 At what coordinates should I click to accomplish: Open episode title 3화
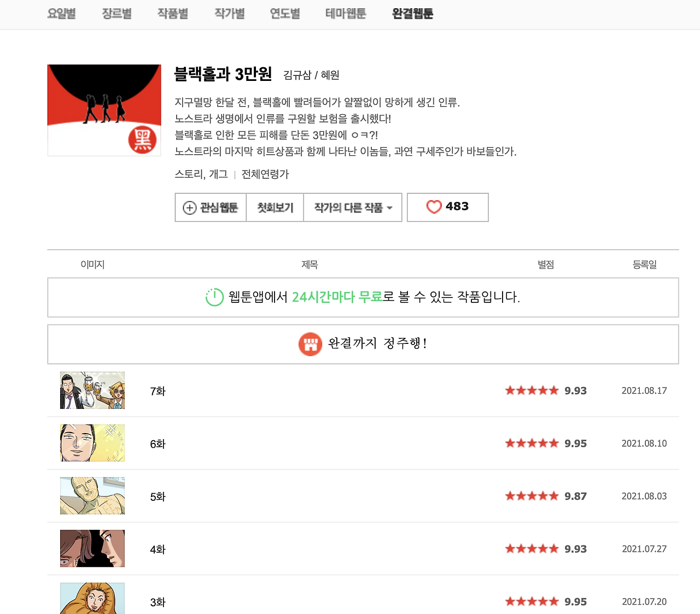pos(157,602)
